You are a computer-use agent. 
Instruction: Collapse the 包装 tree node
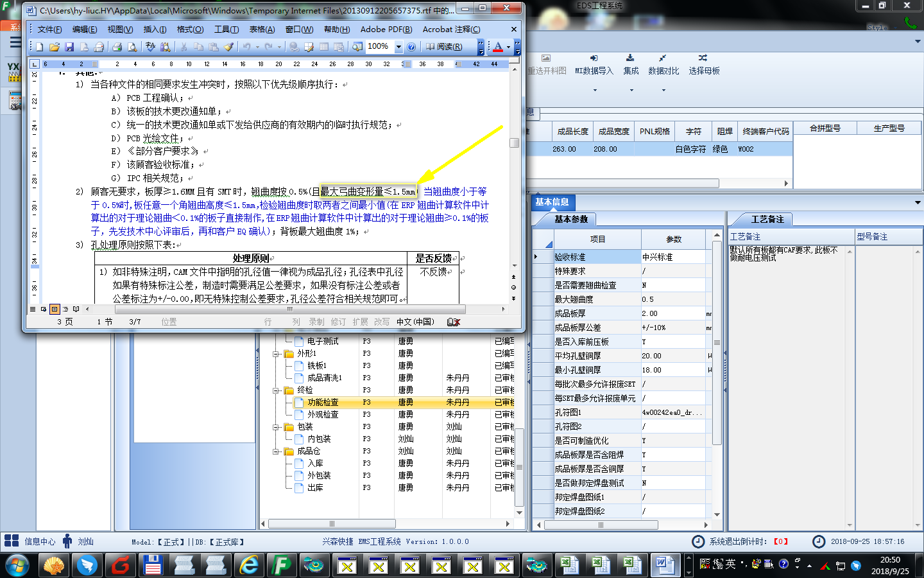tap(276, 427)
